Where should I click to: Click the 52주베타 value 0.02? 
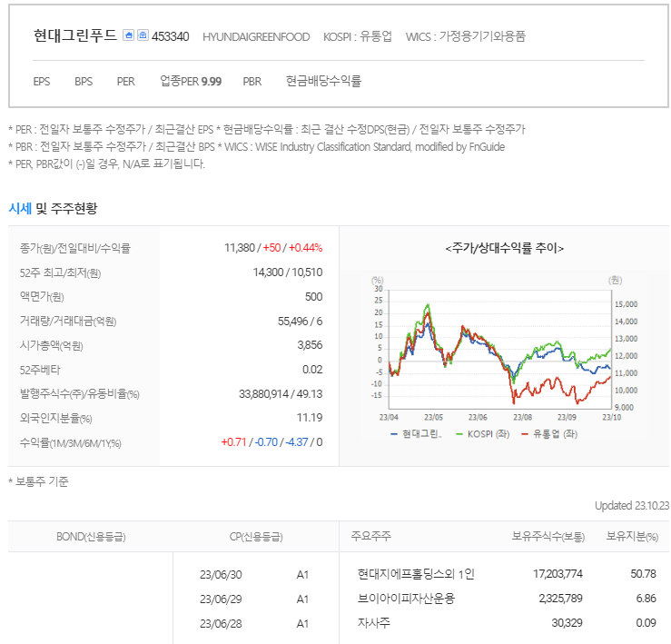tap(312, 370)
